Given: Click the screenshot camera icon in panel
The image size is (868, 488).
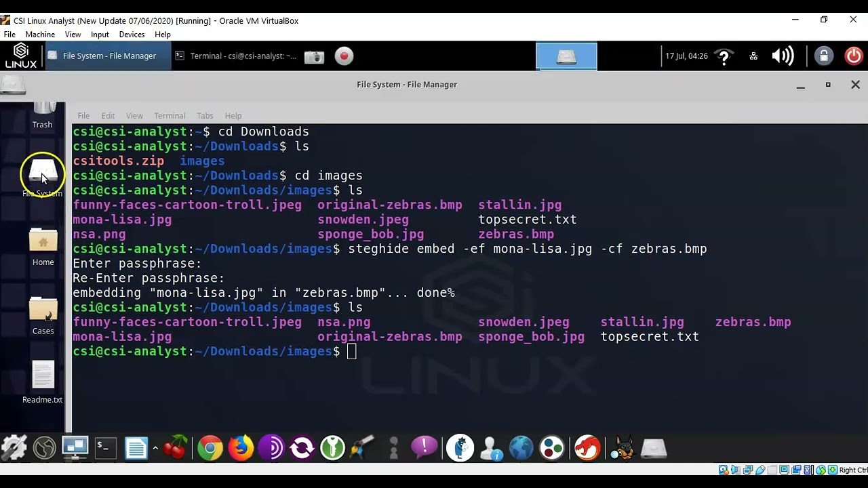Looking at the screenshot, I should [x=314, y=56].
